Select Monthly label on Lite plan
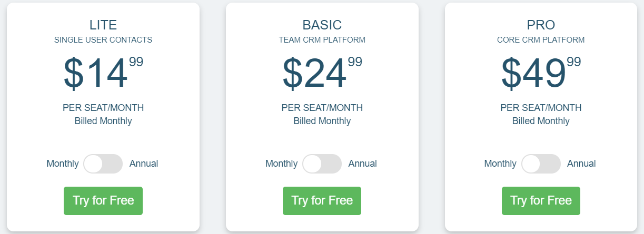Screen dimensions: 644x234 coord(63,164)
